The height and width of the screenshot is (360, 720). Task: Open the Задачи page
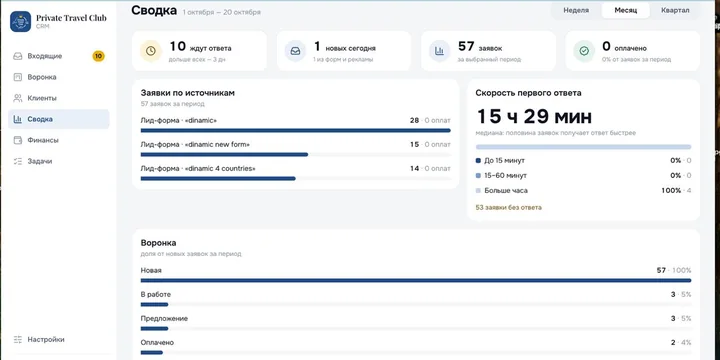tap(59, 162)
